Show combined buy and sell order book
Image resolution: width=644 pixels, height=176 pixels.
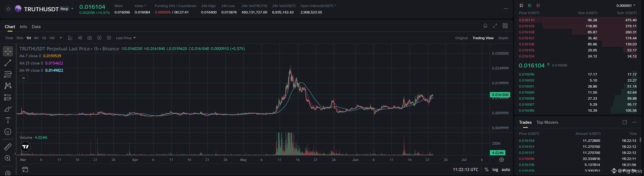click(521, 5)
